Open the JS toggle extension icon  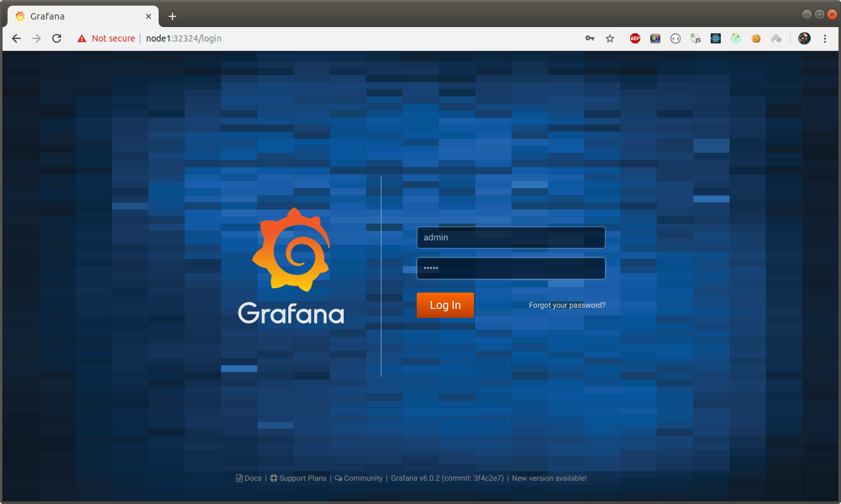coord(696,38)
